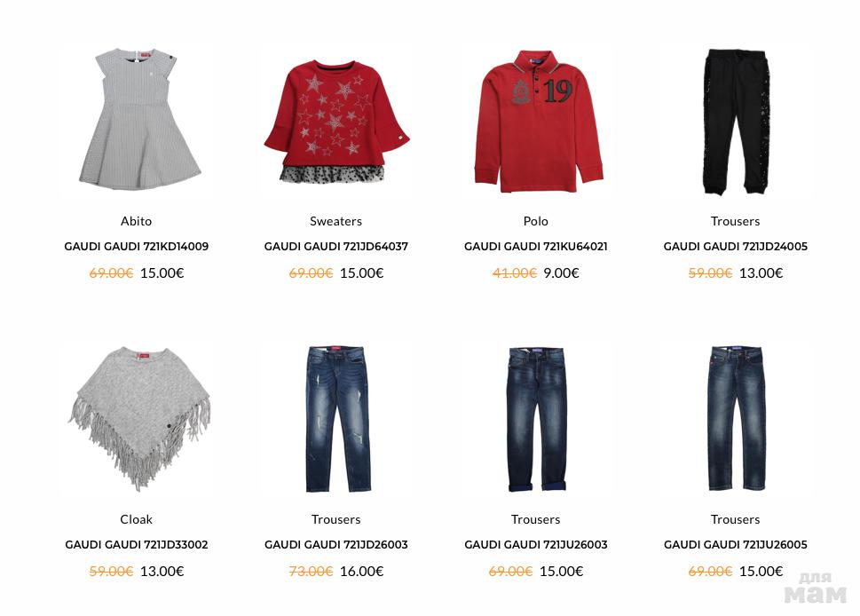View the red Polo shirt with number 19
860x616 pixels.
point(539,122)
